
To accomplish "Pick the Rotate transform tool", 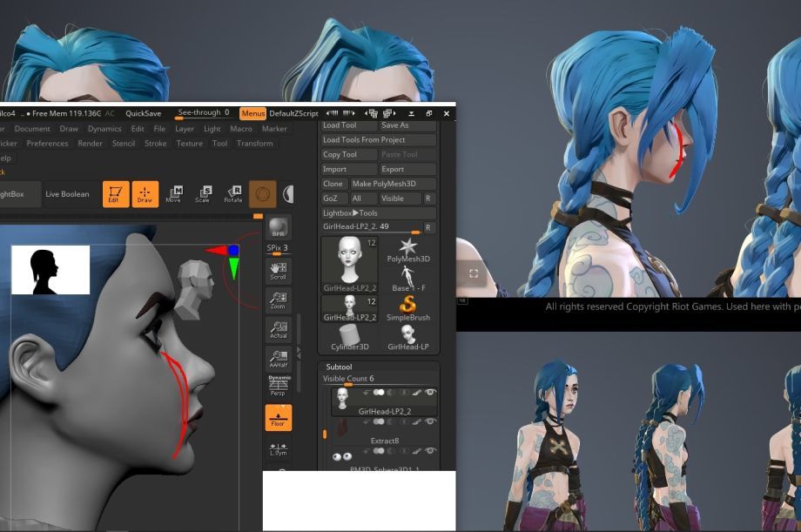I will click(x=233, y=193).
